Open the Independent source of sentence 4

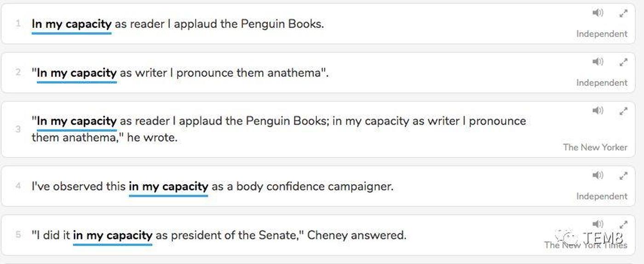602,196
